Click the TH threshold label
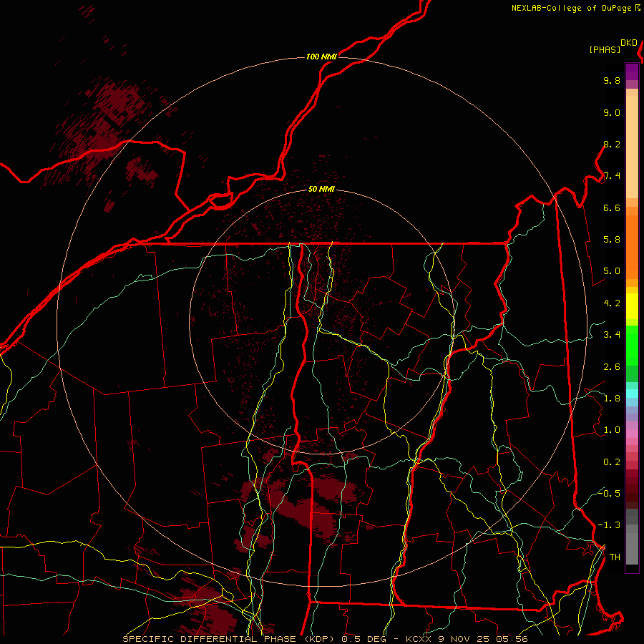644x644 pixels. 615,557
